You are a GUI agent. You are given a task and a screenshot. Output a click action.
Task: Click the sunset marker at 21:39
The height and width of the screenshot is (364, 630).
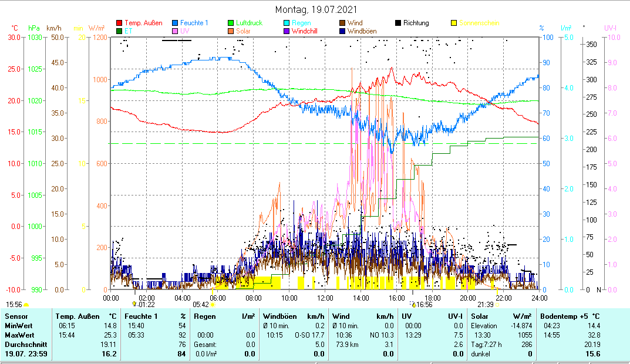(497, 305)
